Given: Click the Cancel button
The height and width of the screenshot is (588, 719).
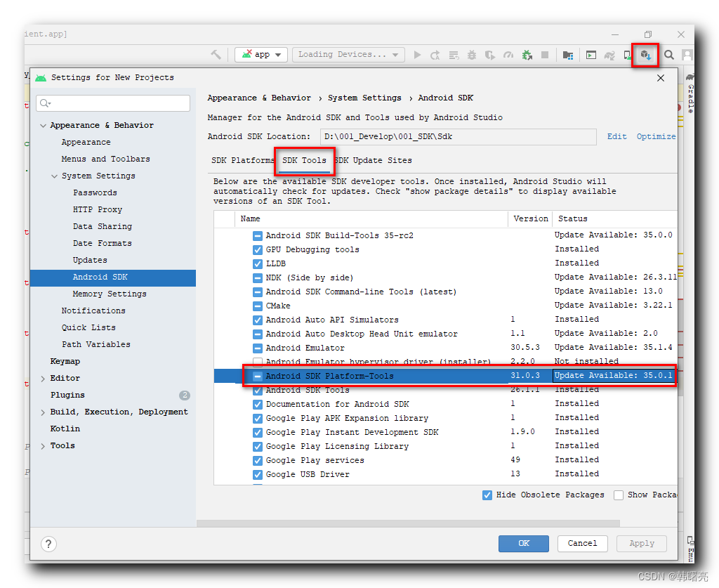Looking at the screenshot, I should (x=582, y=544).
